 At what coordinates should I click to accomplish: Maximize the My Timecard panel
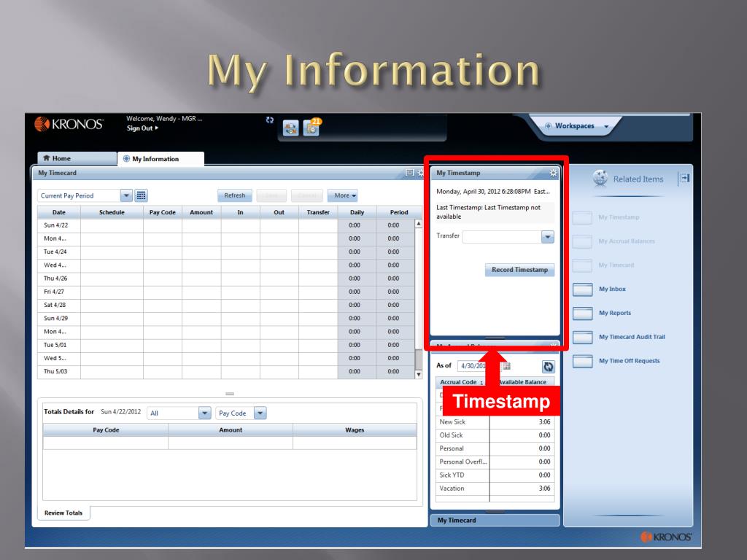coord(409,173)
